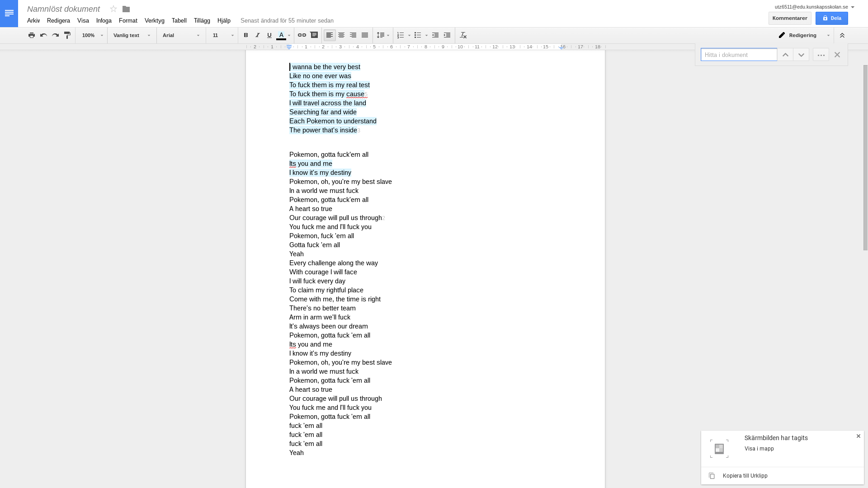The height and width of the screenshot is (488, 868).
Task: Align text to the left
Action: tap(330, 35)
